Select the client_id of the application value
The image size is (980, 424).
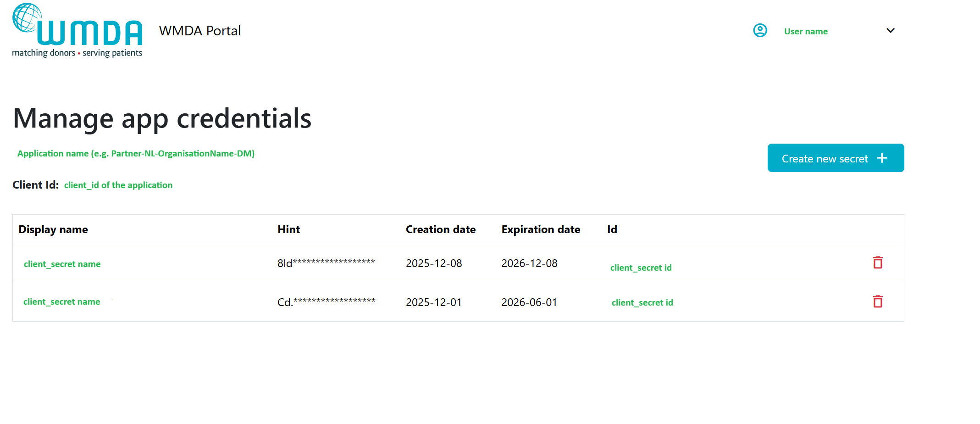(118, 185)
